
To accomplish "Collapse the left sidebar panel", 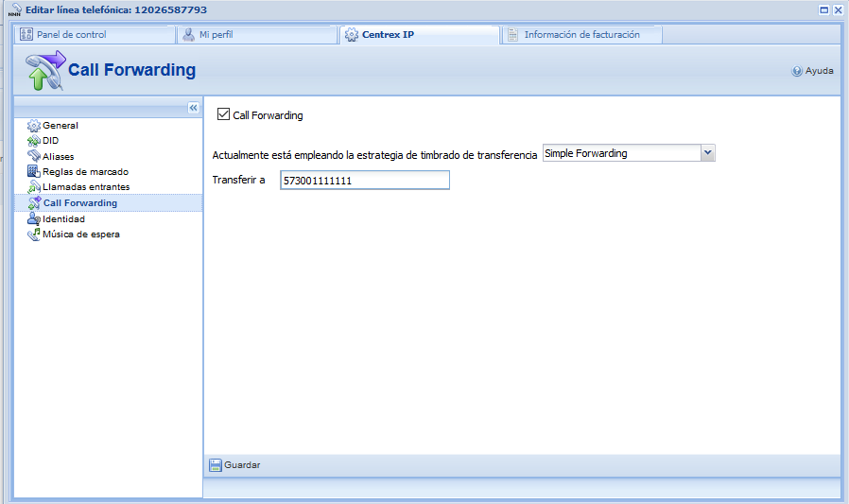I will point(193,108).
